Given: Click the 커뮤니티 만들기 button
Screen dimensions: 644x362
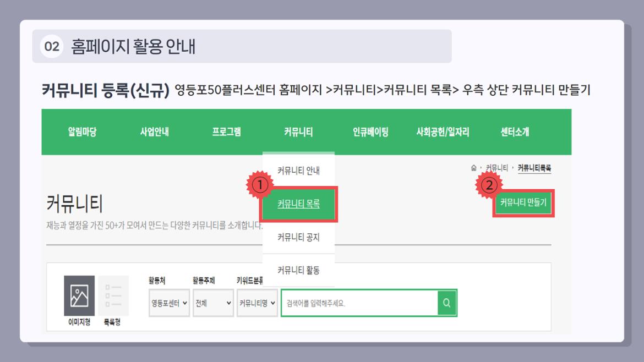Looking at the screenshot, I should click(x=525, y=202).
